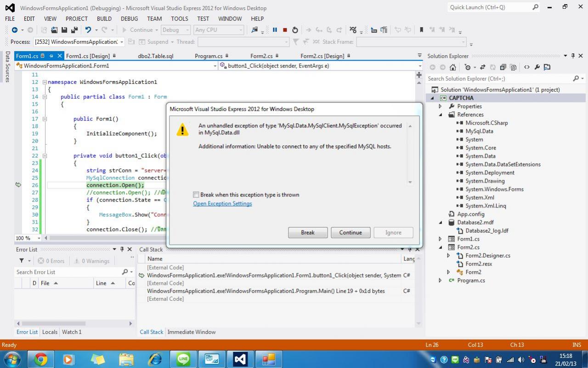Viewport: 588px width, 368px height.
Task: Open Properties wrench icon in Solution Explorer
Action: [537, 67]
